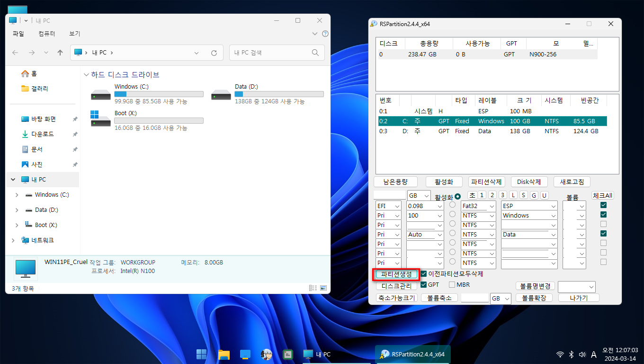Open the Windows (C:) drive icon in main pane
The image size is (644, 364).
[x=100, y=94]
